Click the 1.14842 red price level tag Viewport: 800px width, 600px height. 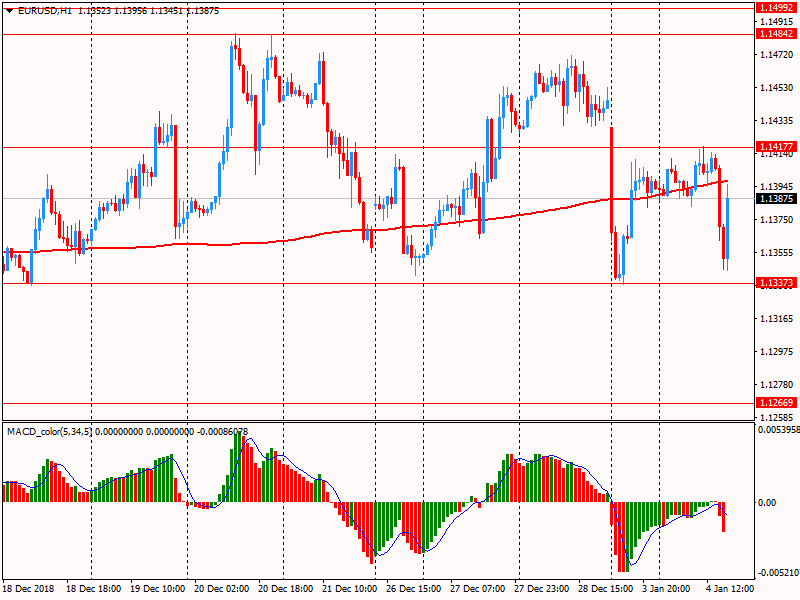[777, 33]
